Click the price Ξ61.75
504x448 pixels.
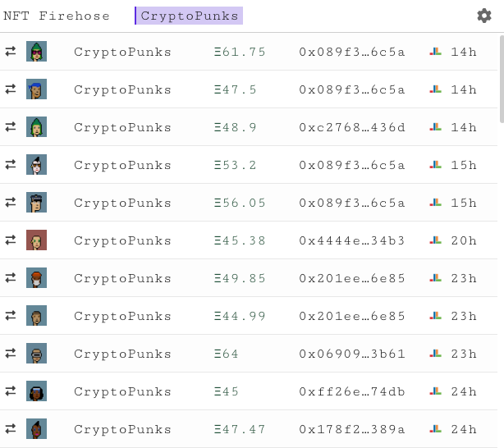[x=240, y=52]
